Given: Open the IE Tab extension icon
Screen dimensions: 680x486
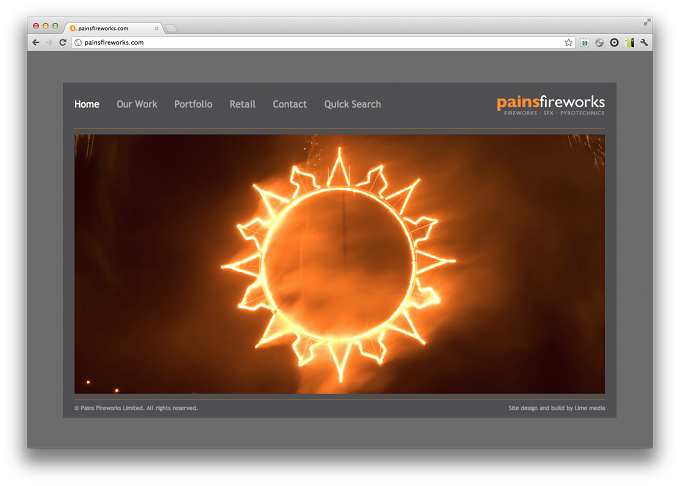Looking at the screenshot, I should 585,42.
